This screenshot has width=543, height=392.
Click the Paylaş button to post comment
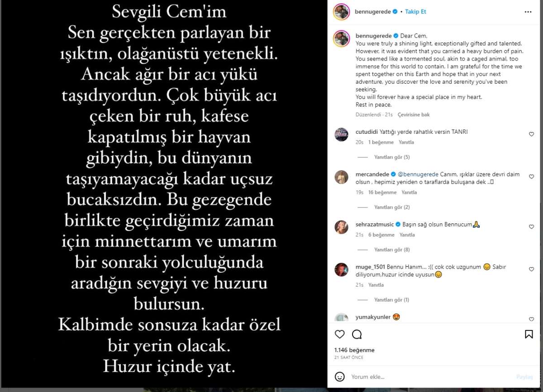(524, 377)
